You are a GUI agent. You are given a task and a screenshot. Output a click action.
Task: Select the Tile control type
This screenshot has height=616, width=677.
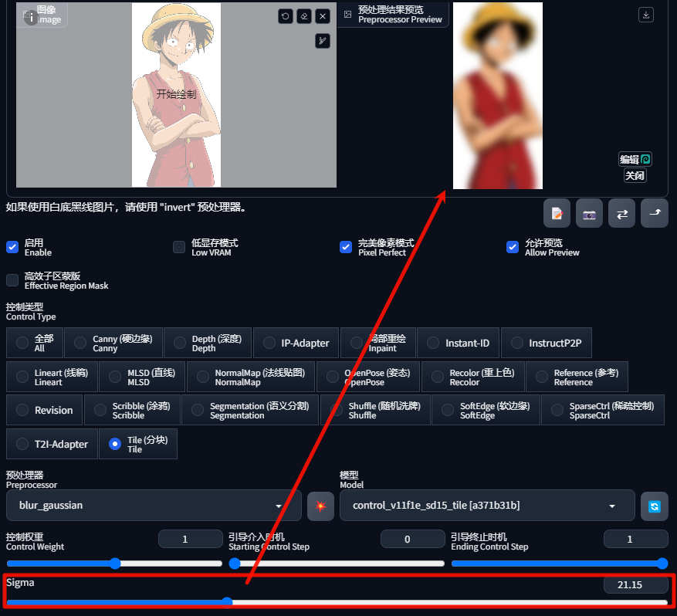138,444
